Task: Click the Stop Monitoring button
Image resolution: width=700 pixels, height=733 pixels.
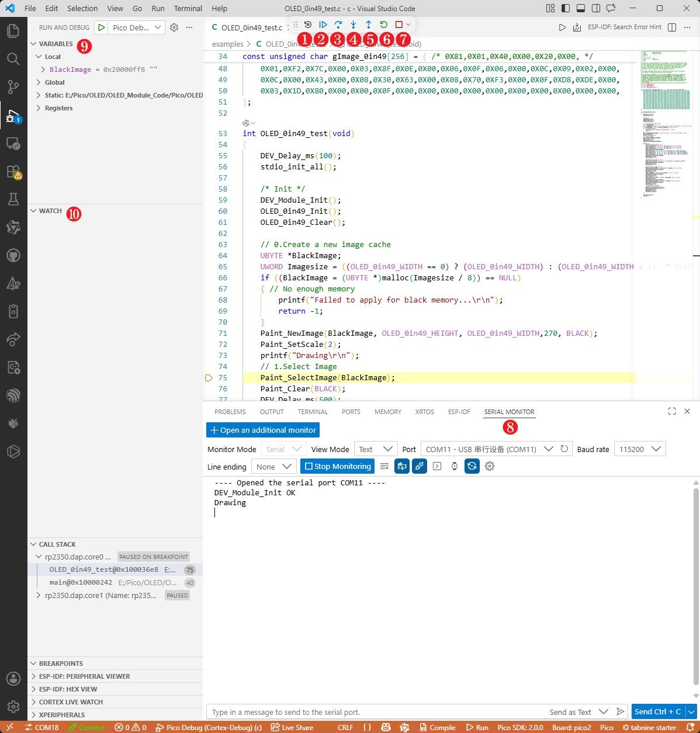Action: click(x=337, y=466)
